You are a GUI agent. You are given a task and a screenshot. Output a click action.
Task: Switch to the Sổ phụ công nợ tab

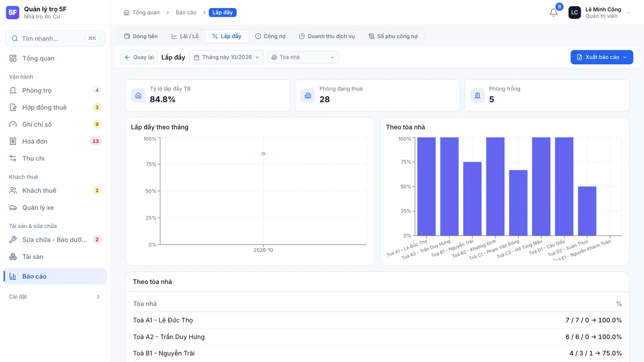coord(393,36)
